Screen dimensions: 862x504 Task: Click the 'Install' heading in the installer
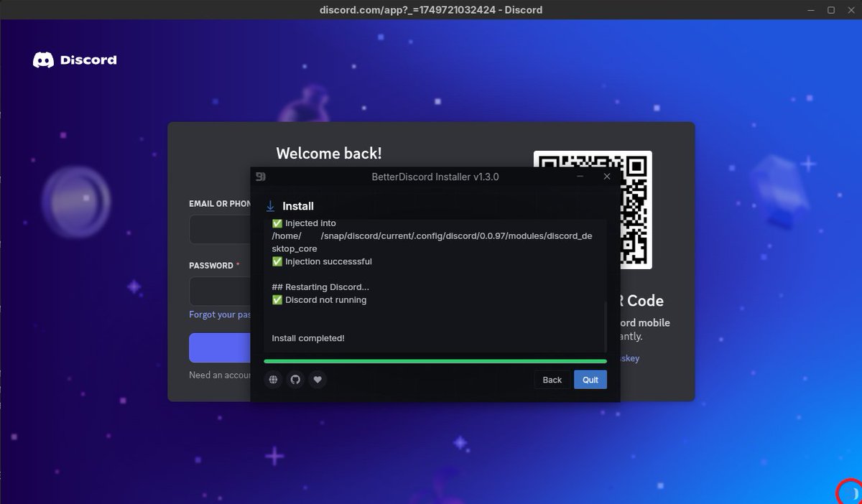298,206
